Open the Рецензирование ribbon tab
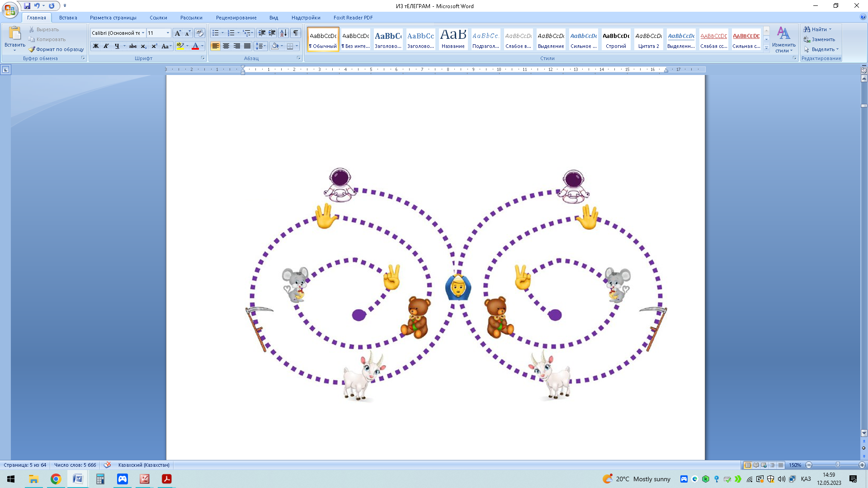Viewport: 868px width, 488px height. click(236, 18)
